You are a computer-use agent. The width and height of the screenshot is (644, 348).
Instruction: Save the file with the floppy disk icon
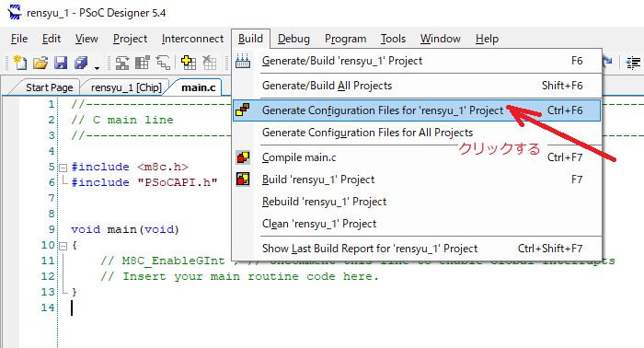61,63
